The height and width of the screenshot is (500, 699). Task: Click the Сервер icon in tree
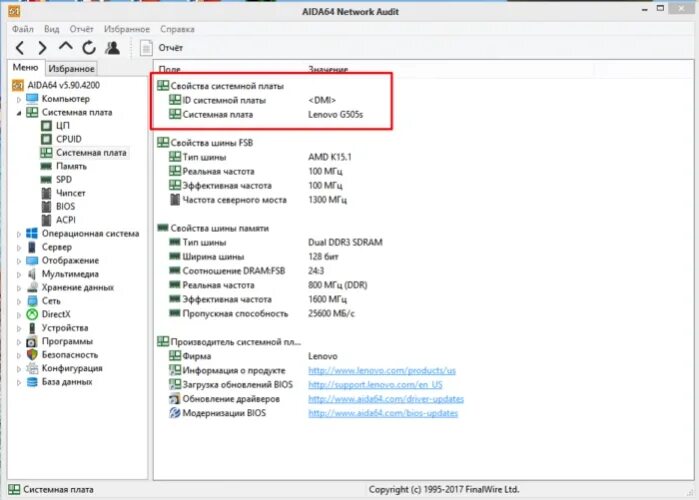[x=32, y=247]
